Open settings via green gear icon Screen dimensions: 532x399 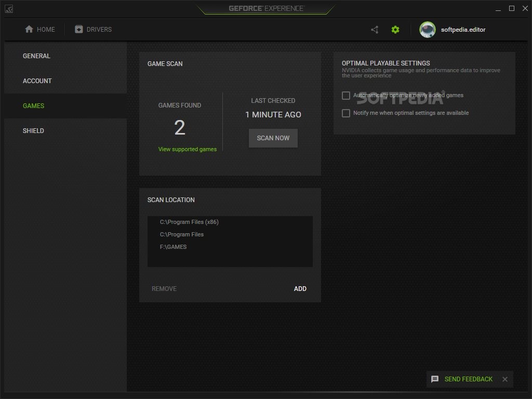click(x=395, y=30)
